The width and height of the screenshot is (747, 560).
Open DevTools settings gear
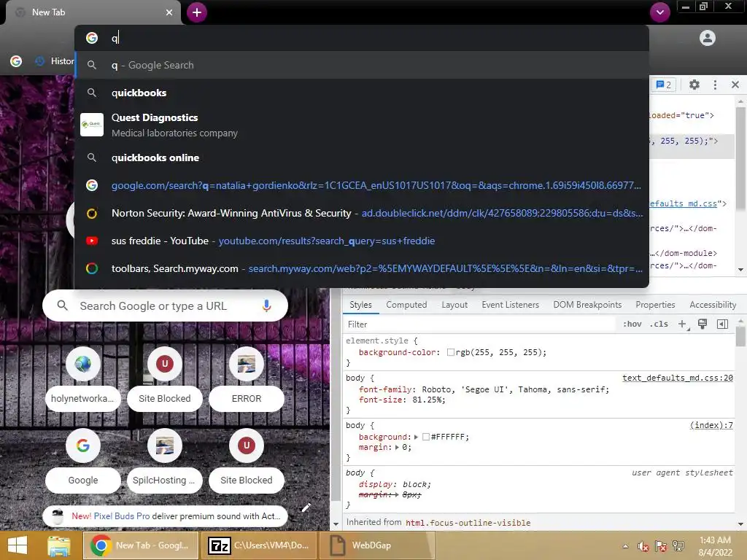point(694,85)
